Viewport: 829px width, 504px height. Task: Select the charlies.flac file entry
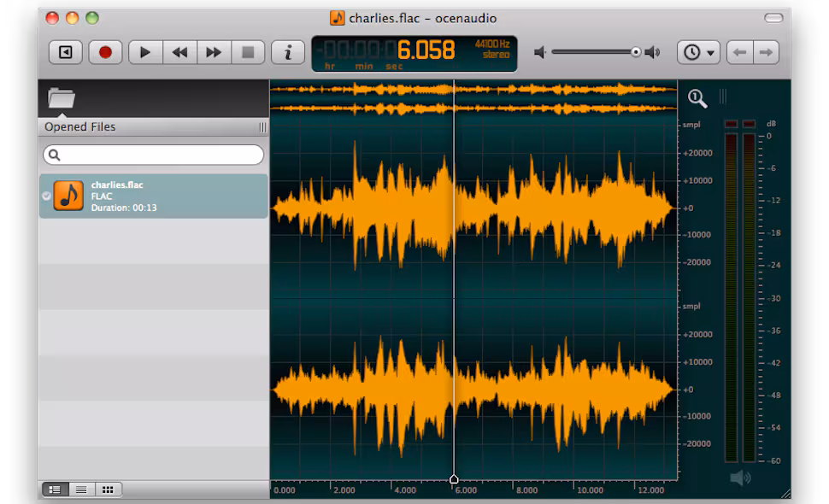153,196
